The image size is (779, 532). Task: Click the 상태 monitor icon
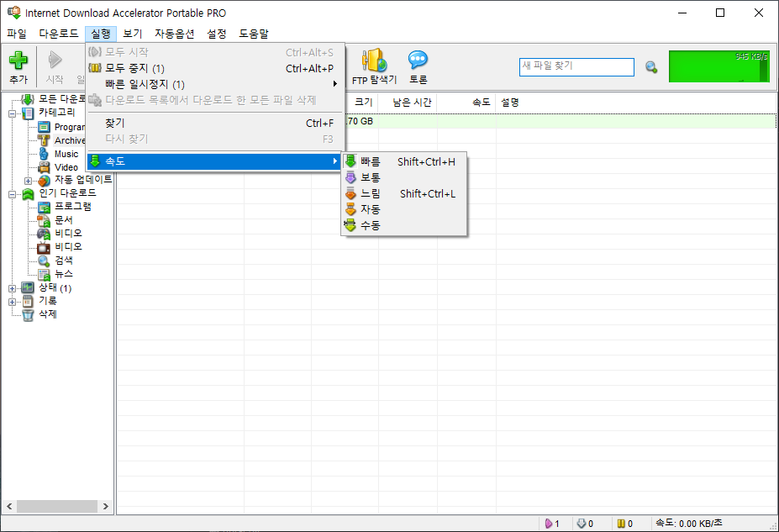[28, 287]
